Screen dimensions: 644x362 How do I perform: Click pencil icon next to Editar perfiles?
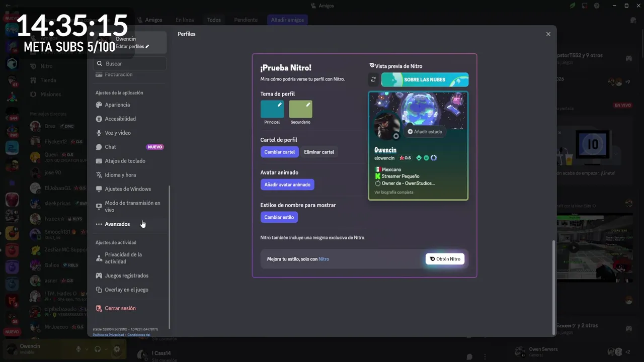[x=147, y=46]
